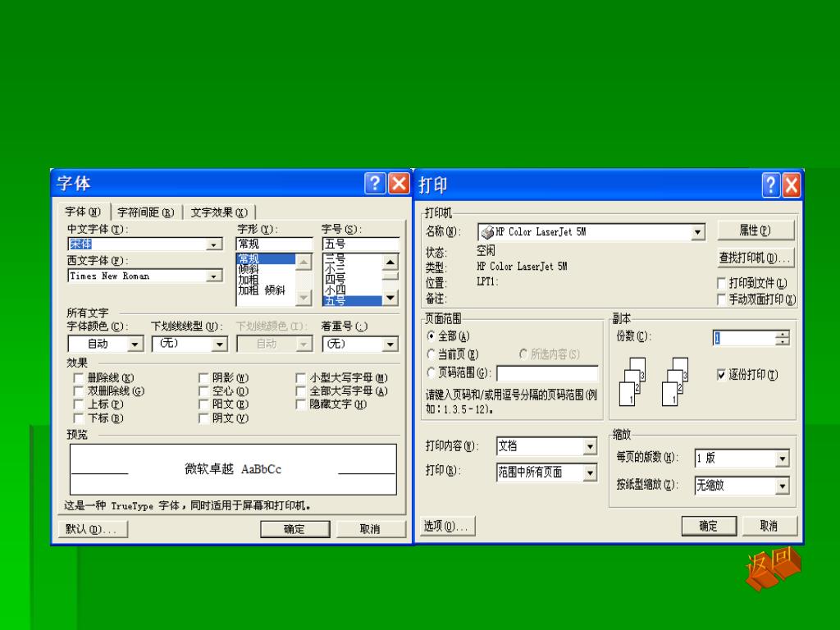Check the 删除线 checkbox

[79, 377]
